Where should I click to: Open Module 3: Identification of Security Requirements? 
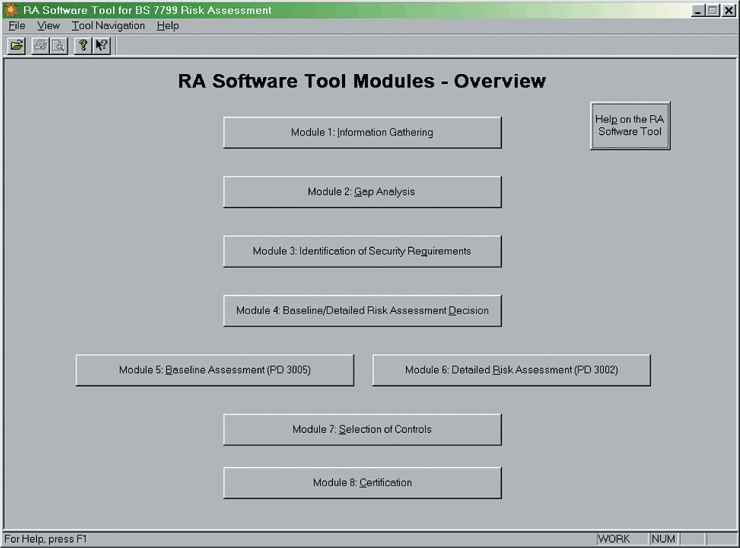(362, 251)
